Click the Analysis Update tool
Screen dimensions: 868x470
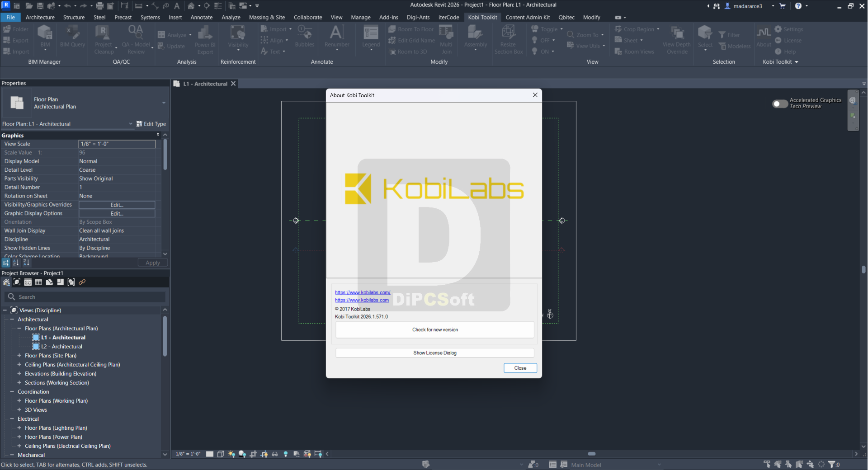point(171,46)
